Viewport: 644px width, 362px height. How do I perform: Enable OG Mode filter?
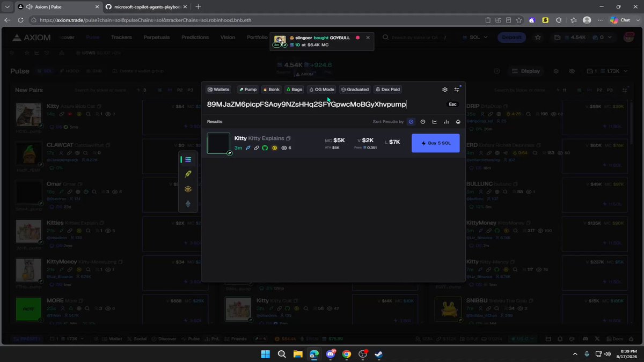click(x=321, y=90)
